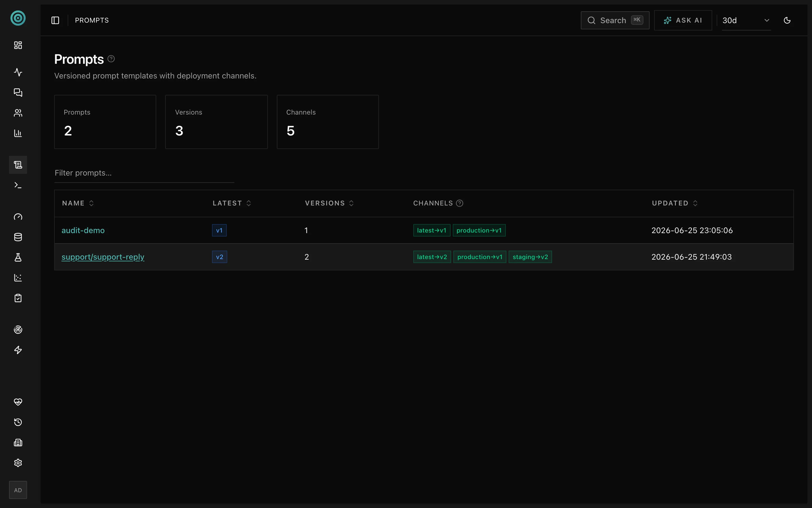This screenshot has width=812, height=508.
Task: Click the Channels column help icon
Action: [460, 203]
